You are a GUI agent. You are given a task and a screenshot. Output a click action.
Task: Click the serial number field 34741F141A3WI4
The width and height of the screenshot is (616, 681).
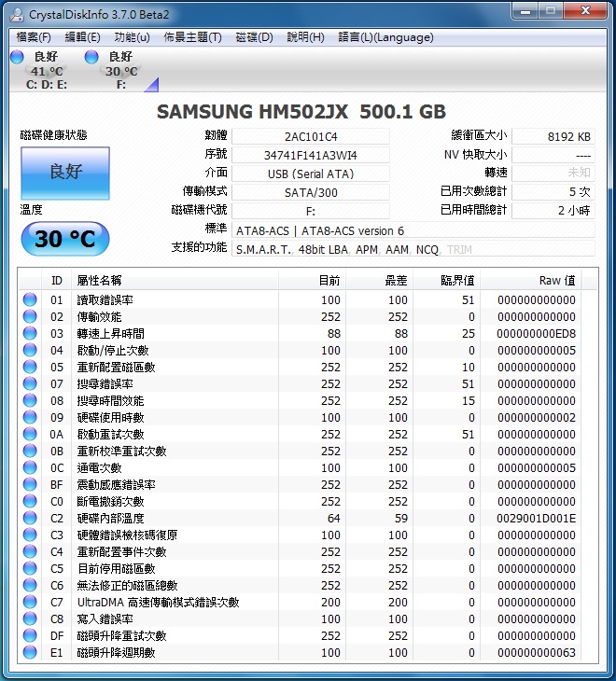pyautogui.click(x=311, y=155)
